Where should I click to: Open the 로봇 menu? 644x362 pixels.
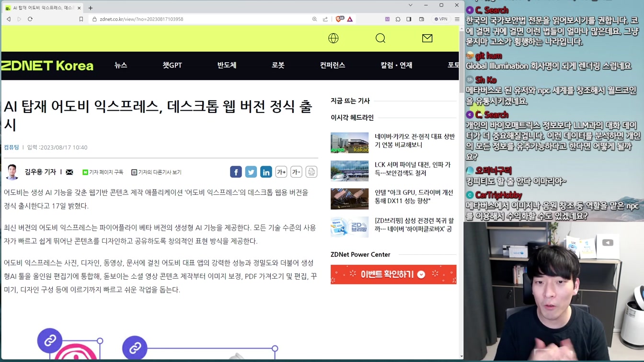coord(278,65)
